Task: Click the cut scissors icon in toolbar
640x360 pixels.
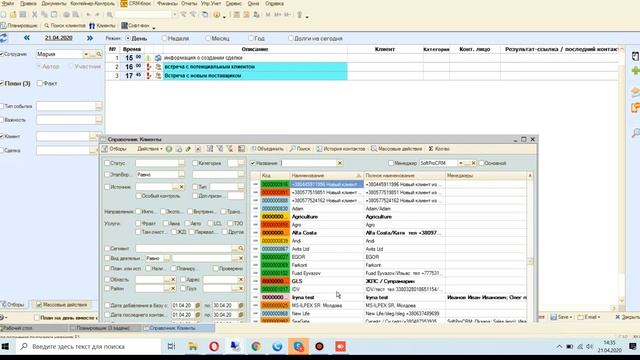Action: point(35,15)
